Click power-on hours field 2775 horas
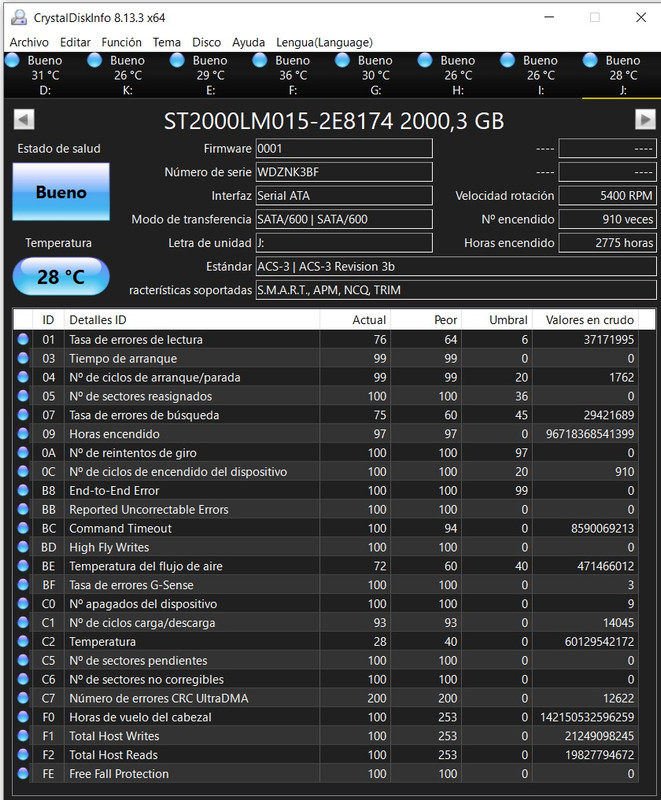 (x=607, y=243)
